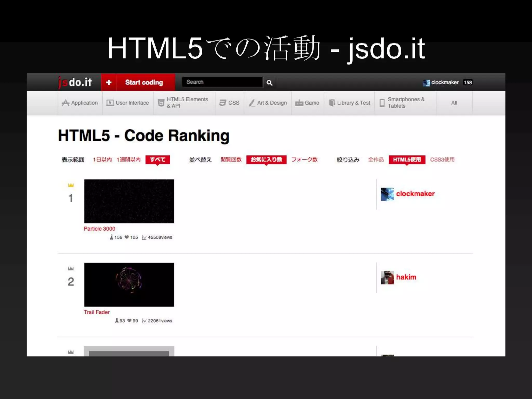Click views chart icon for Trail Fader
532x399 pixels.
point(144,321)
